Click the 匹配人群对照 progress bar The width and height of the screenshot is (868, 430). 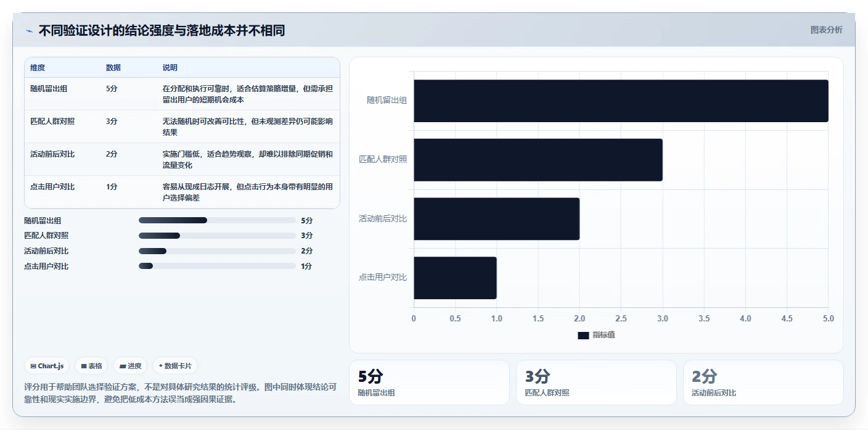217,236
